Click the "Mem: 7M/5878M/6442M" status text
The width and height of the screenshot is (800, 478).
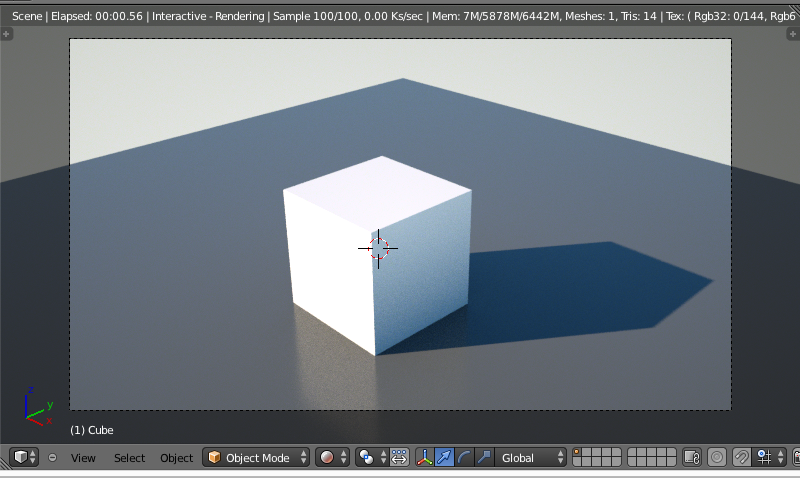click(x=495, y=16)
